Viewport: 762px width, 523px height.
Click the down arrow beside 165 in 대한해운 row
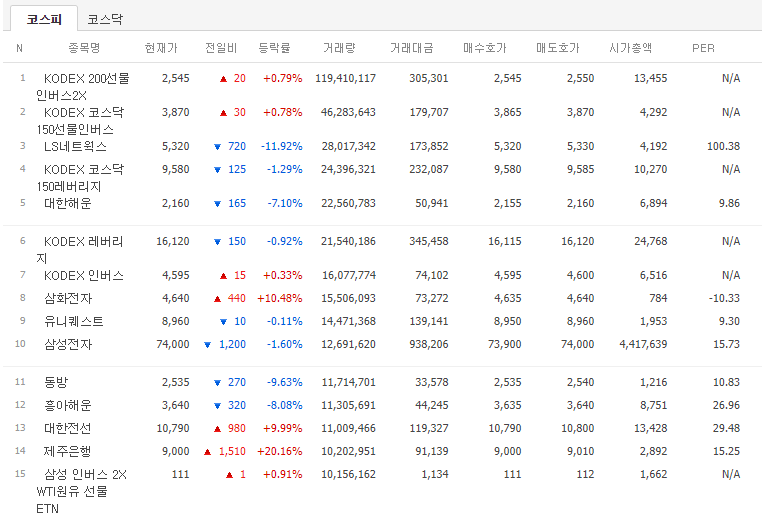pyautogui.click(x=217, y=204)
